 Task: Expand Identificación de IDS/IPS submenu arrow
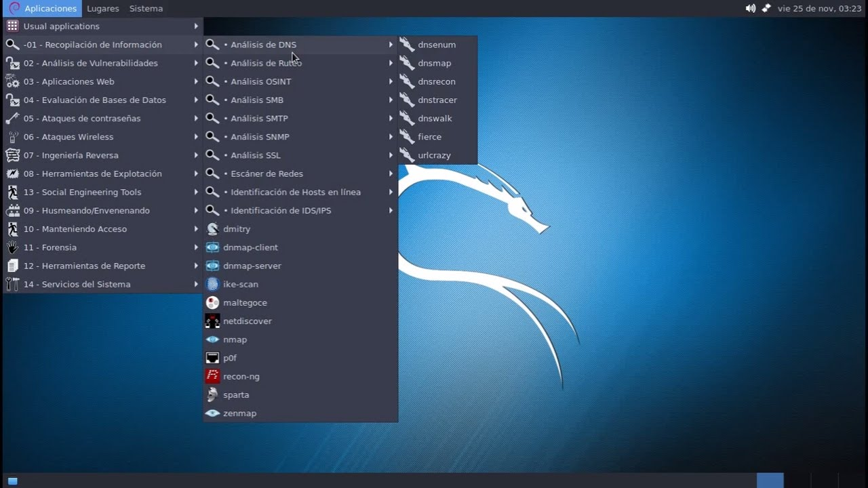pos(391,211)
